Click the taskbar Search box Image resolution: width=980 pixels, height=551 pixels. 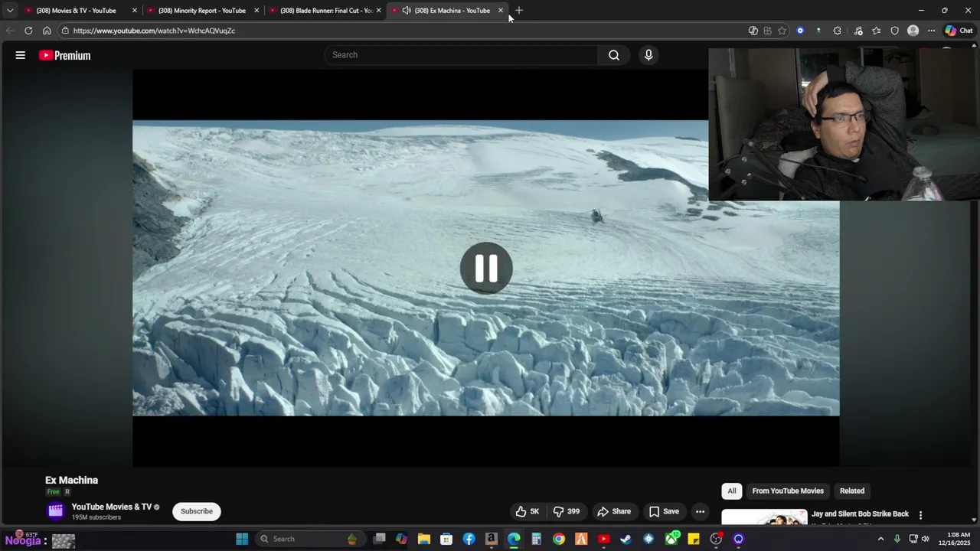coord(309,539)
